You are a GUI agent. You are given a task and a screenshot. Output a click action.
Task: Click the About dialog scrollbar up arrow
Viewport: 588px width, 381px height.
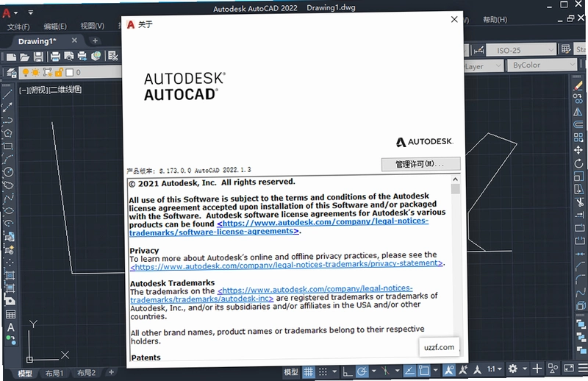pyautogui.click(x=455, y=179)
